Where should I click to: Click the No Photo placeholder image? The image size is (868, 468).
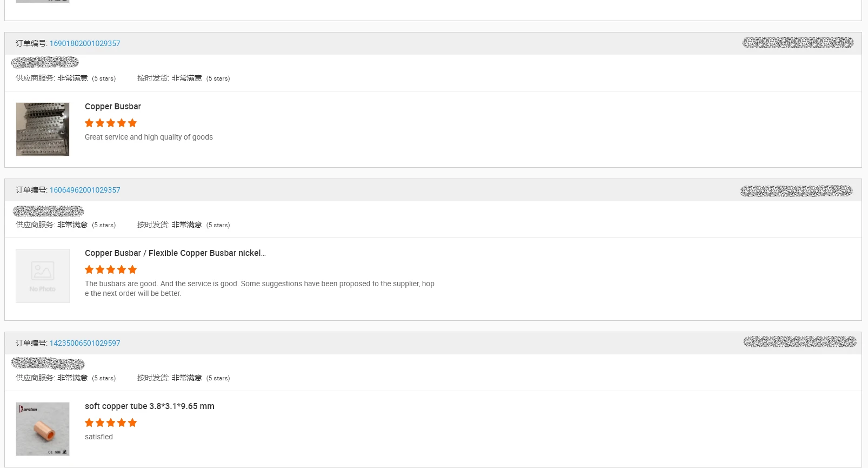43,276
